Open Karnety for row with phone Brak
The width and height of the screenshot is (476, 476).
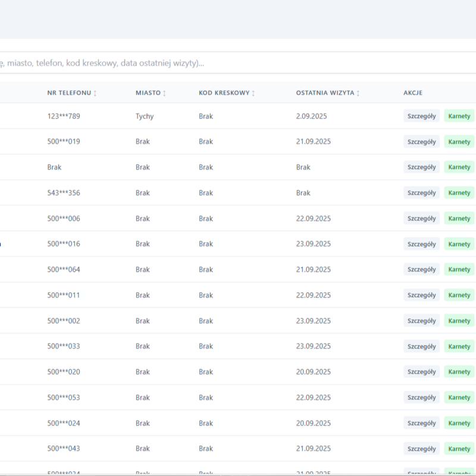[x=459, y=167]
